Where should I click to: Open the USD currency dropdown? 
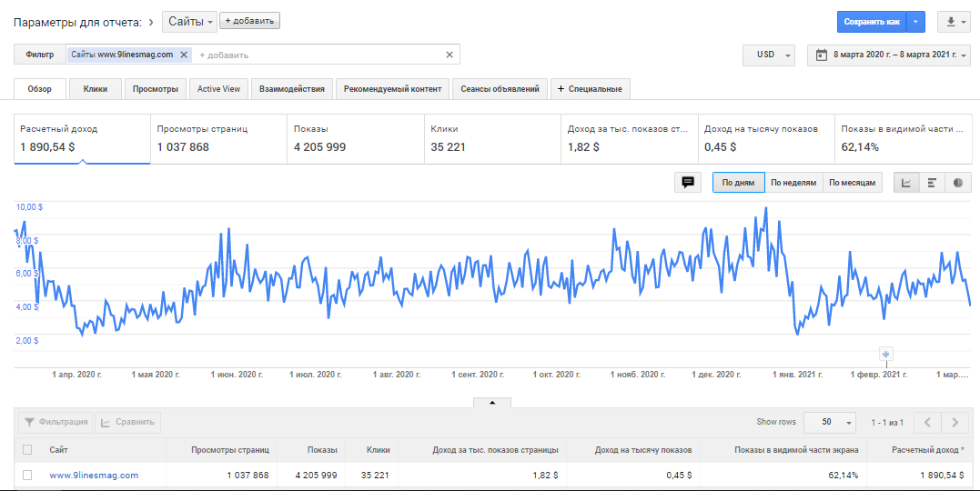point(769,55)
